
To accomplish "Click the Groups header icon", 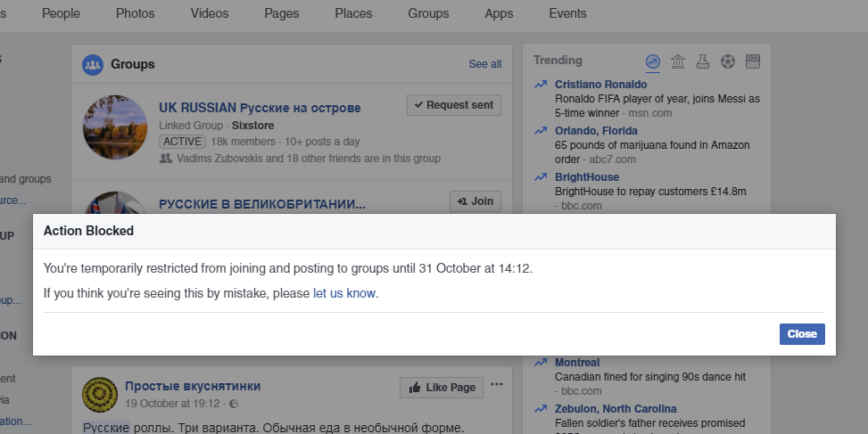I will pyautogui.click(x=93, y=64).
